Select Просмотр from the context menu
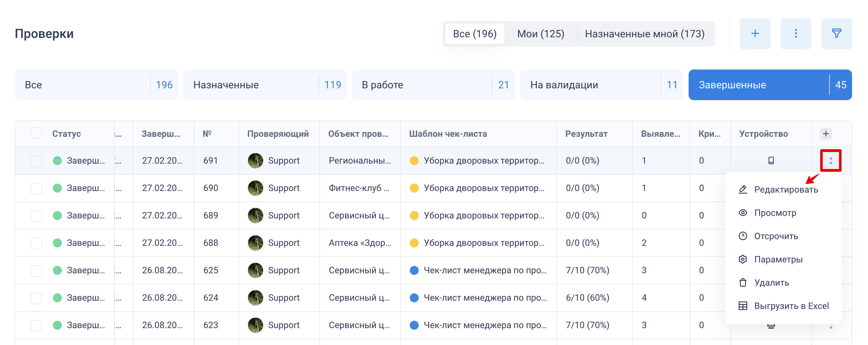This screenshot has height=345, width=868. [775, 213]
